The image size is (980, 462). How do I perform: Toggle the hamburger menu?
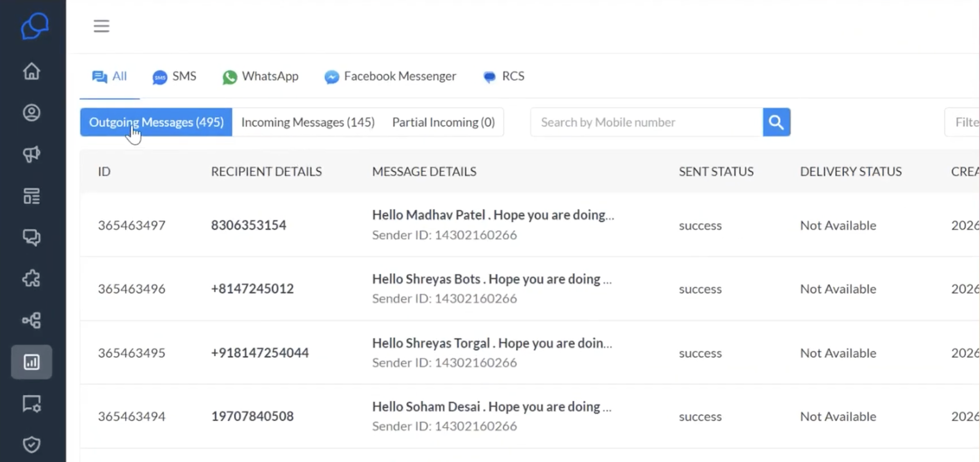(x=101, y=26)
